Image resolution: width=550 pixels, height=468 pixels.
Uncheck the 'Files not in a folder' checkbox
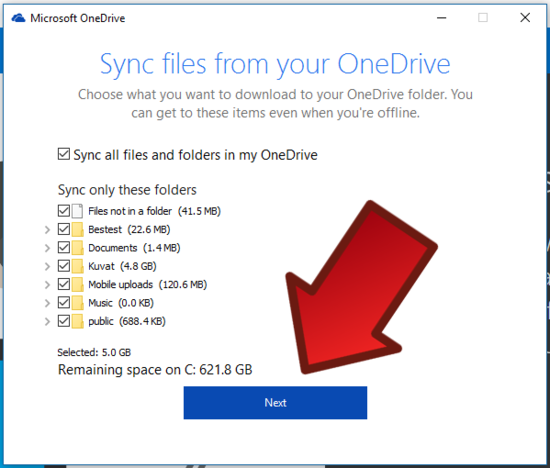coord(64,211)
